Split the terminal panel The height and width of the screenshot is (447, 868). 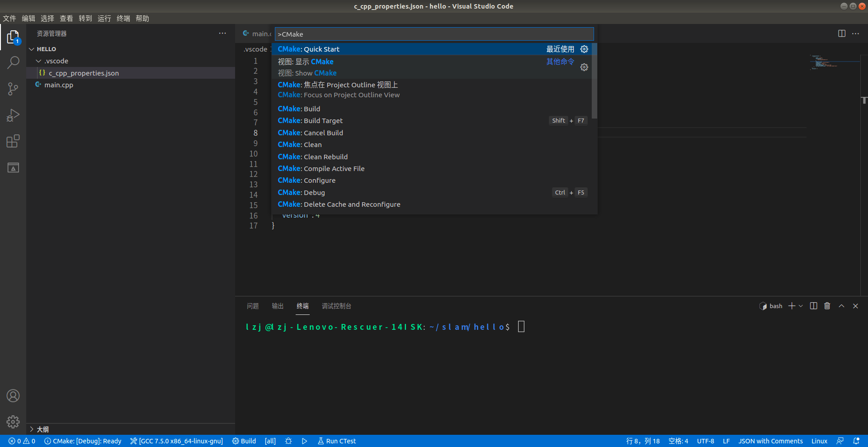813,306
